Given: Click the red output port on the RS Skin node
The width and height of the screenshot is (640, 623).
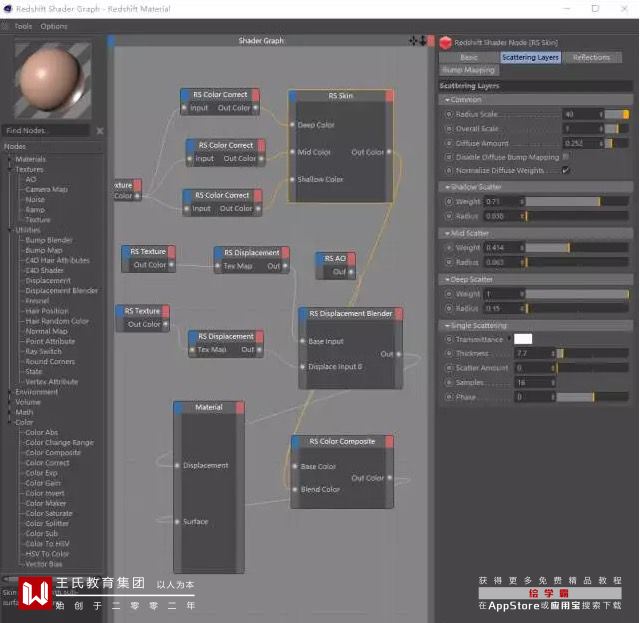Looking at the screenshot, I should [389, 96].
